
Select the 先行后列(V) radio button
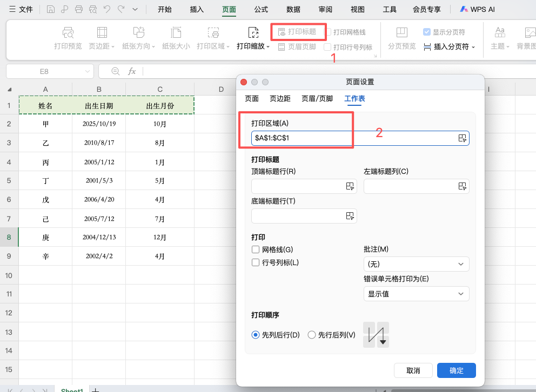tap(311, 335)
